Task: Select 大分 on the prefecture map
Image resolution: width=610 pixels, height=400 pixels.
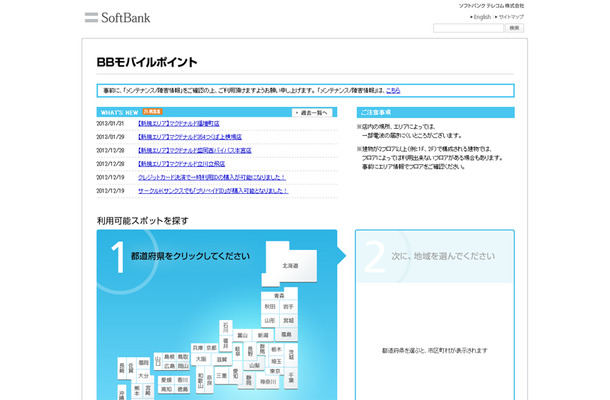Action: (x=144, y=376)
